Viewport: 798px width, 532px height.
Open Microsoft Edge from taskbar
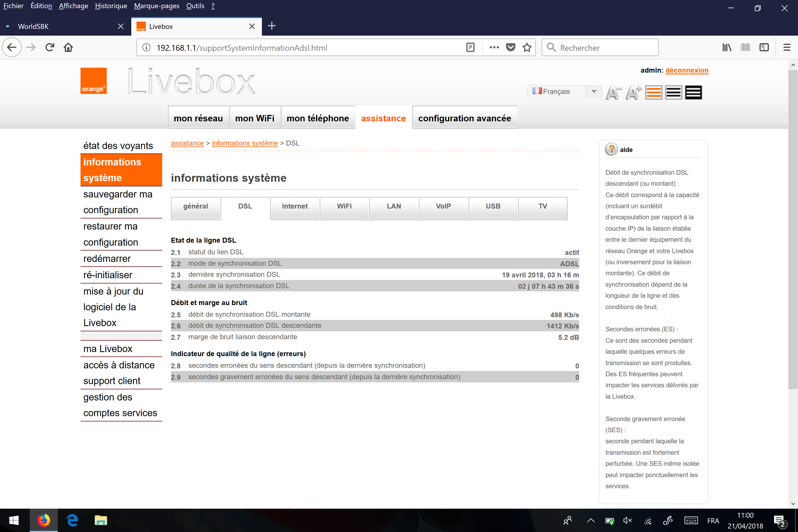point(72,520)
